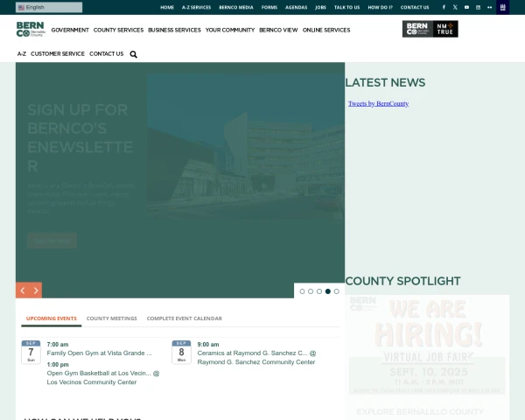Open BernCo X (Twitter) icon
Image resolution: width=525 pixels, height=420 pixels.
coord(455,7)
